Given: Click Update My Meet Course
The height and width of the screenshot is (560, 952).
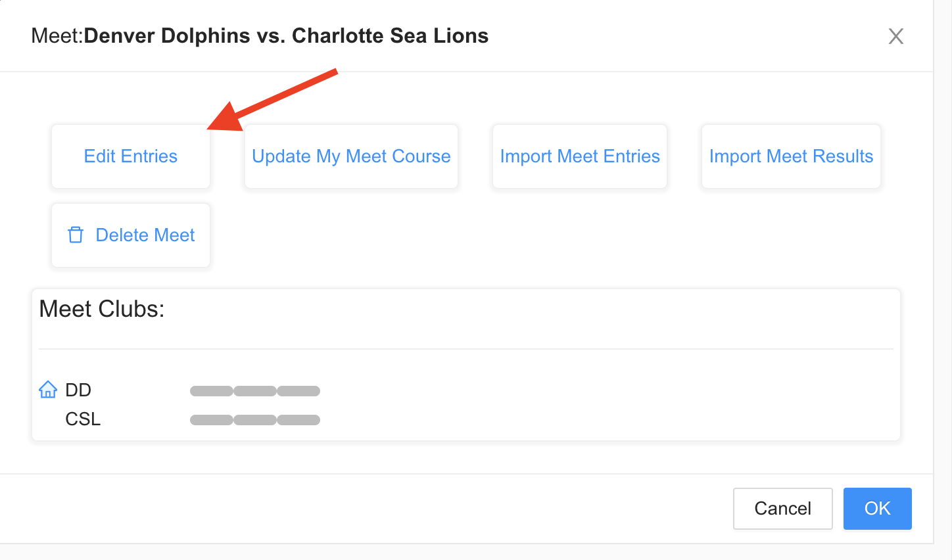Looking at the screenshot, I should coord(351,156).
